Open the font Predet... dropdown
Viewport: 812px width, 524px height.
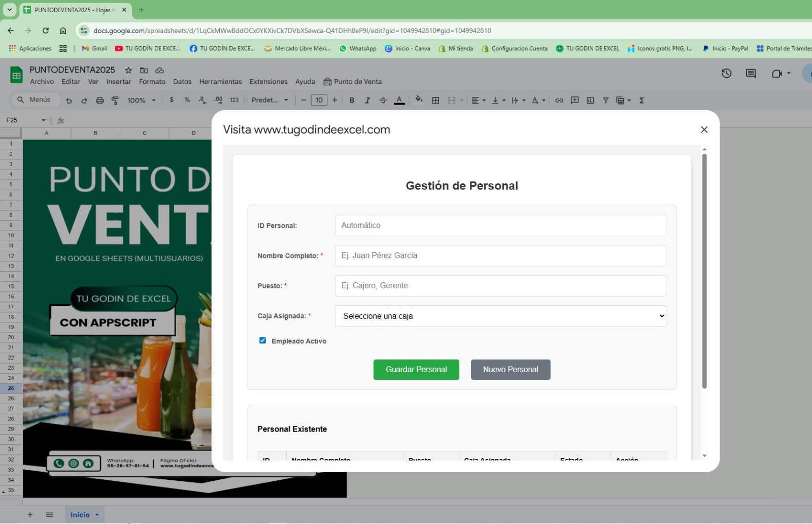(x=269, y=100)
